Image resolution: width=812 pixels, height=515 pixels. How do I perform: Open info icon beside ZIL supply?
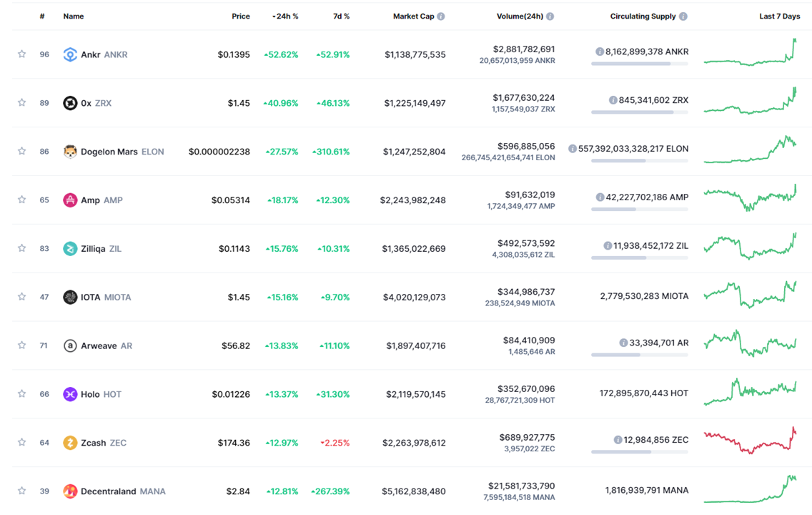click(x=608, y=245)
